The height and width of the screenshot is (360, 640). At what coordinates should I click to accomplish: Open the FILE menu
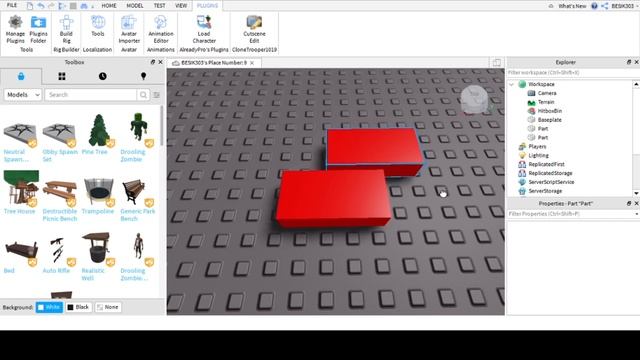12,5
